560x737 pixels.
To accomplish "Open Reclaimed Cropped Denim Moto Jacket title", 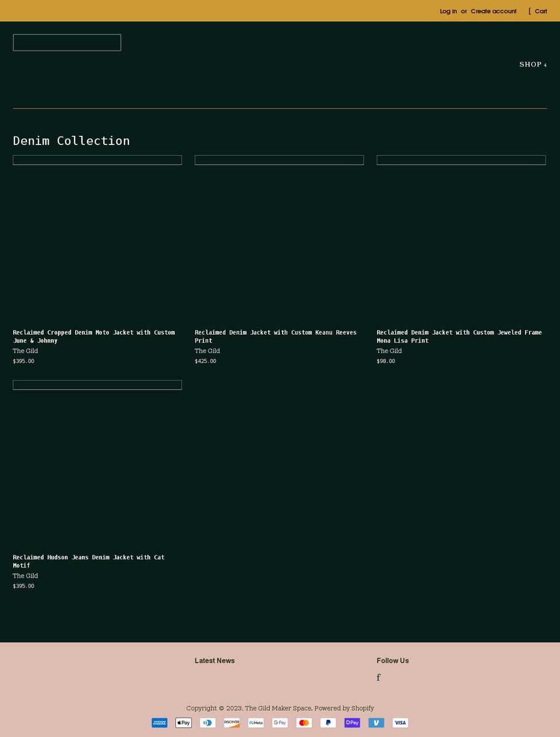I will tap(94, 336).
